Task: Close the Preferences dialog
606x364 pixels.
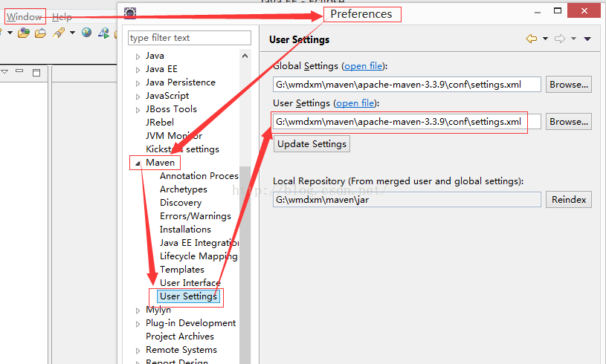Action: pyautogui.click(x=584, y=11)
